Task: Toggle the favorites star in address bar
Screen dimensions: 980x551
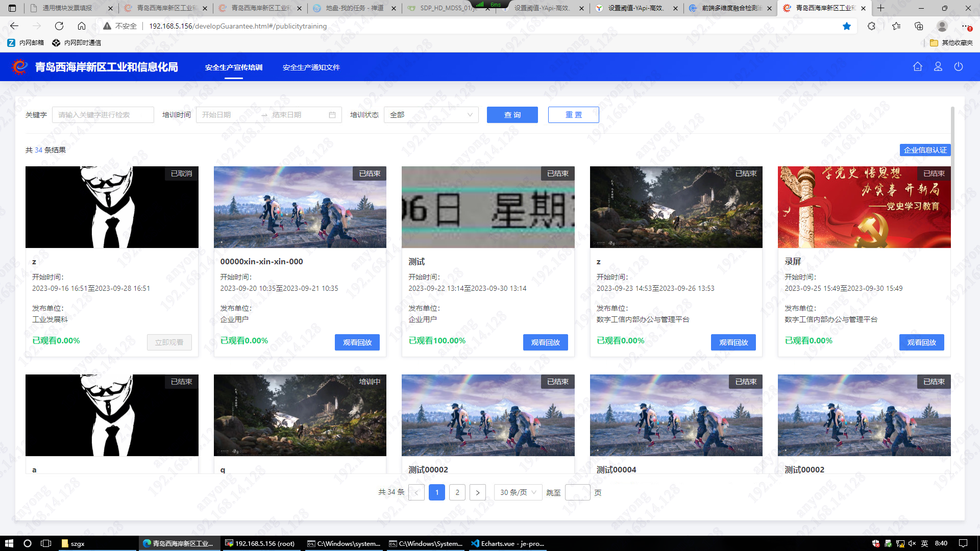Action: [x=847, y=26]
